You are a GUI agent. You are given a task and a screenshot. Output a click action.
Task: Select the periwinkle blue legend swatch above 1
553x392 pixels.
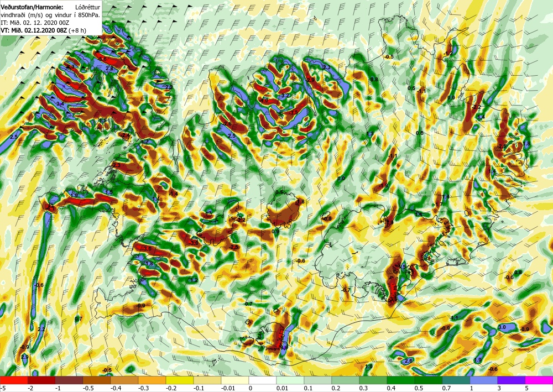point(483,380)
